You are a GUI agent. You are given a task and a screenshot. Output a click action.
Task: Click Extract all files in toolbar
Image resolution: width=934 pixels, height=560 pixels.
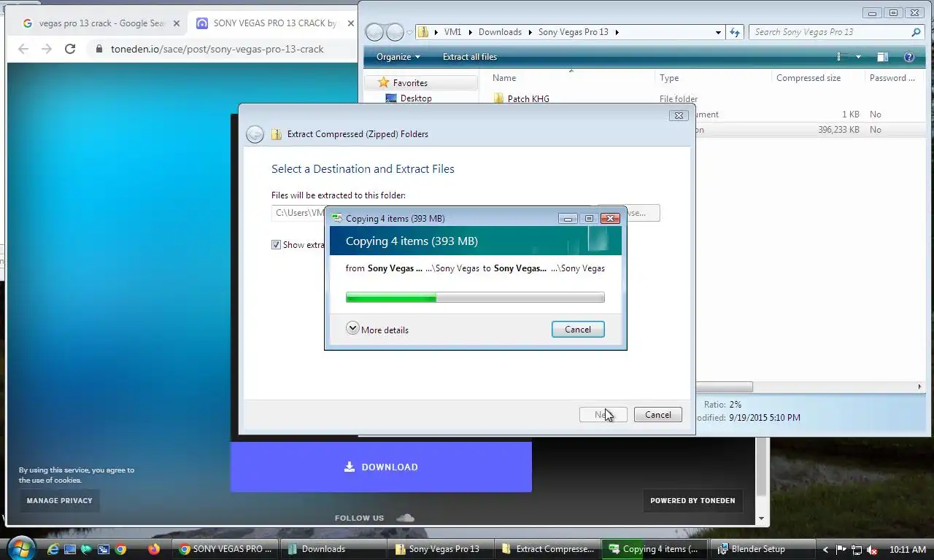click(469, 57)
